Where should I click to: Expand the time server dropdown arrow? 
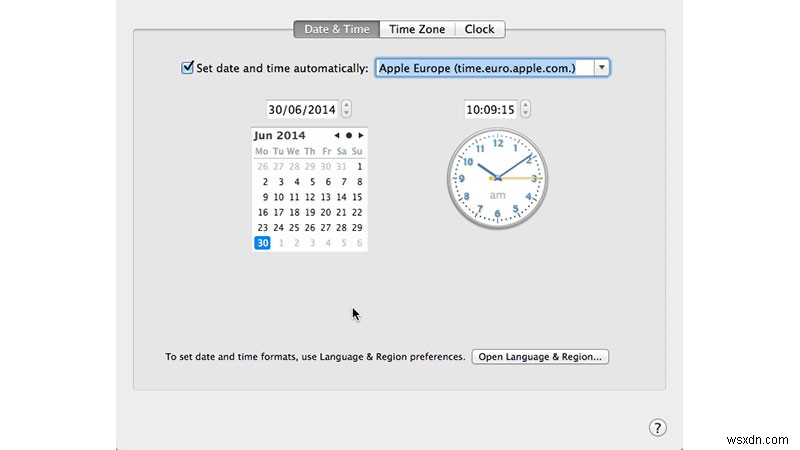click(x=602, y=68)
